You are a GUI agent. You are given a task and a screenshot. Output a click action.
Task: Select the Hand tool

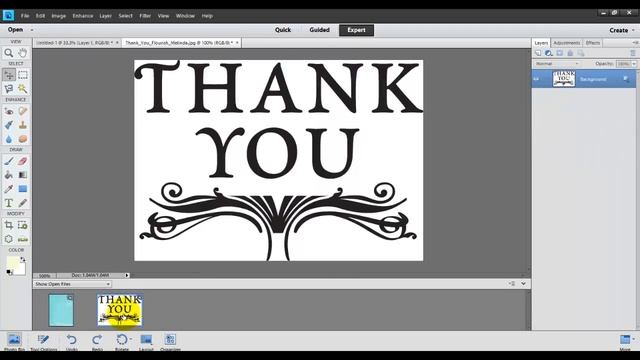(x=23, y=53)
